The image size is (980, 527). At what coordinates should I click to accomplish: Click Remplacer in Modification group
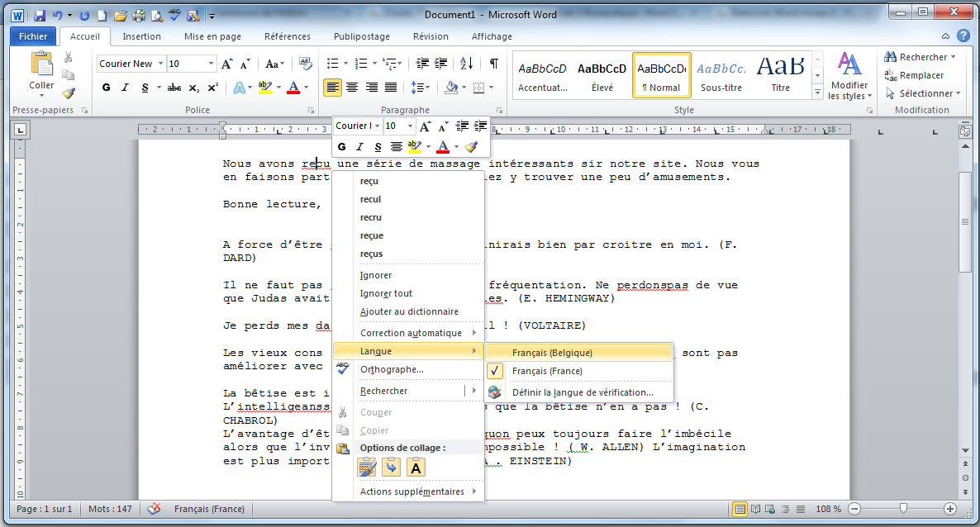(x=914, y=75)
